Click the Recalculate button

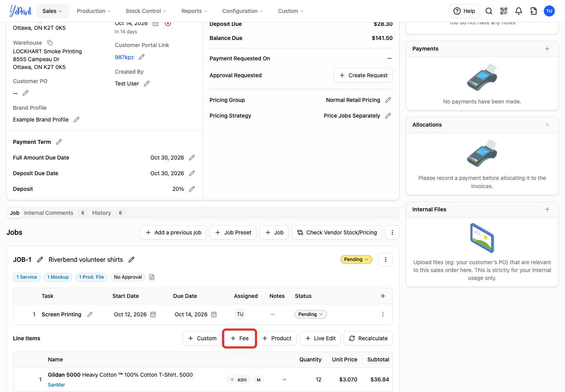pyautogui.click(x=368, y=338)
